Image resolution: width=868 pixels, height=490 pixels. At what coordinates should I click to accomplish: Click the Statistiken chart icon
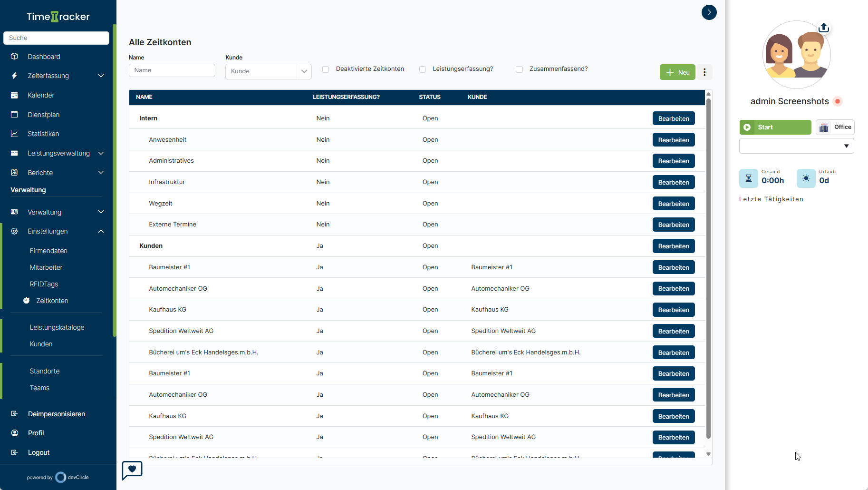[14, 134]
